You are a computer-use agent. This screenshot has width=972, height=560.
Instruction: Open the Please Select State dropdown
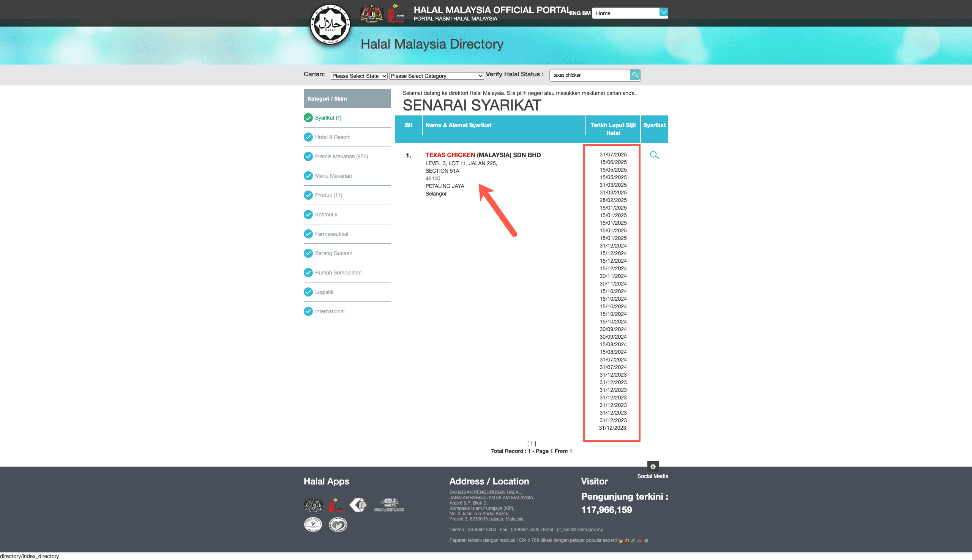pyautogui.click(x=358, y=76)
